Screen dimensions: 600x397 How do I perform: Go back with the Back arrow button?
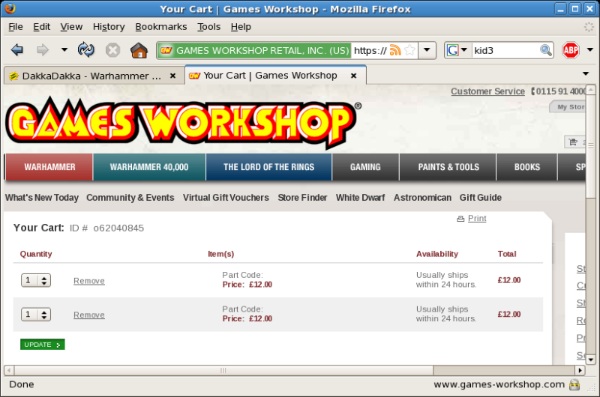coord(17,50)
